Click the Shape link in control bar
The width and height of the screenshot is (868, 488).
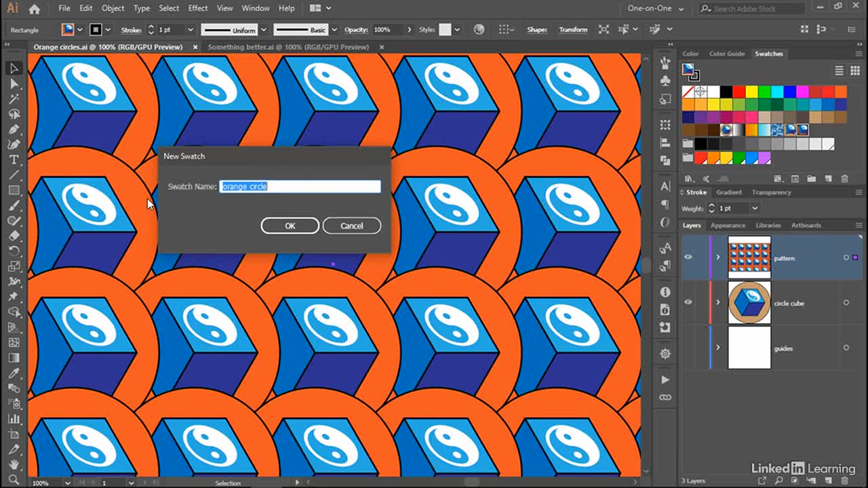tap(537, 30)
